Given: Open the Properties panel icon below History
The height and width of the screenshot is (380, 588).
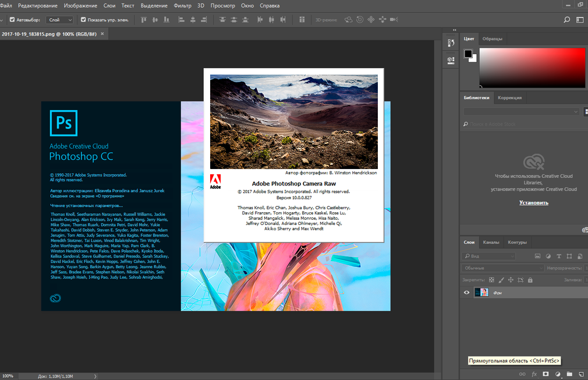Looking at the screenshot, I should [x=451, y=60].
